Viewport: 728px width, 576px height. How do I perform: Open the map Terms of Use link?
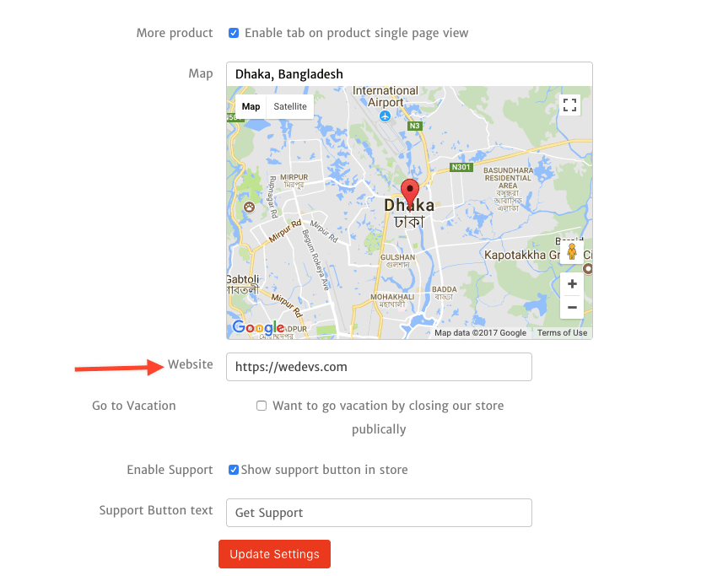tap(563, 332)
